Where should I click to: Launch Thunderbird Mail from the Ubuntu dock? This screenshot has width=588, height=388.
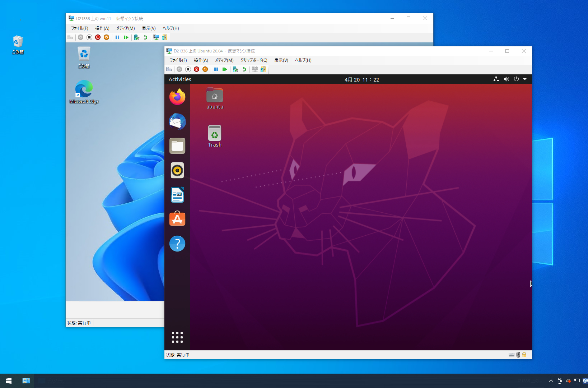click(x=177, y=121)
